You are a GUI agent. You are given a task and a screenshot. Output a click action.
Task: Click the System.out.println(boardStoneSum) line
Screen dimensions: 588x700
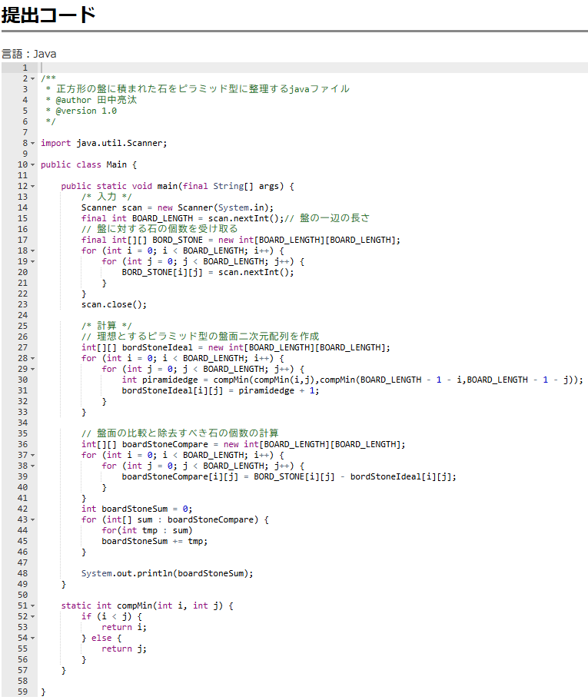[167, 573]
